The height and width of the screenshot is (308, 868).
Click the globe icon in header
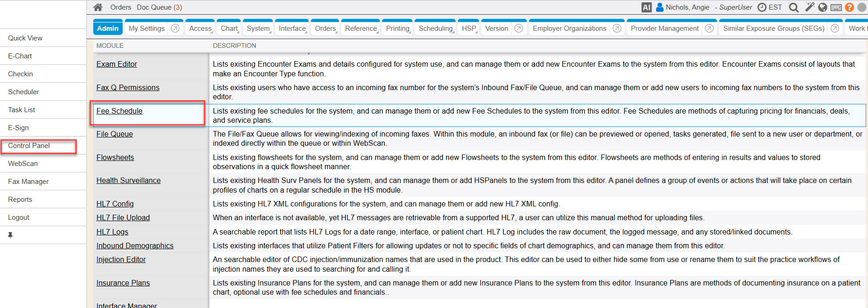(823, 7)
